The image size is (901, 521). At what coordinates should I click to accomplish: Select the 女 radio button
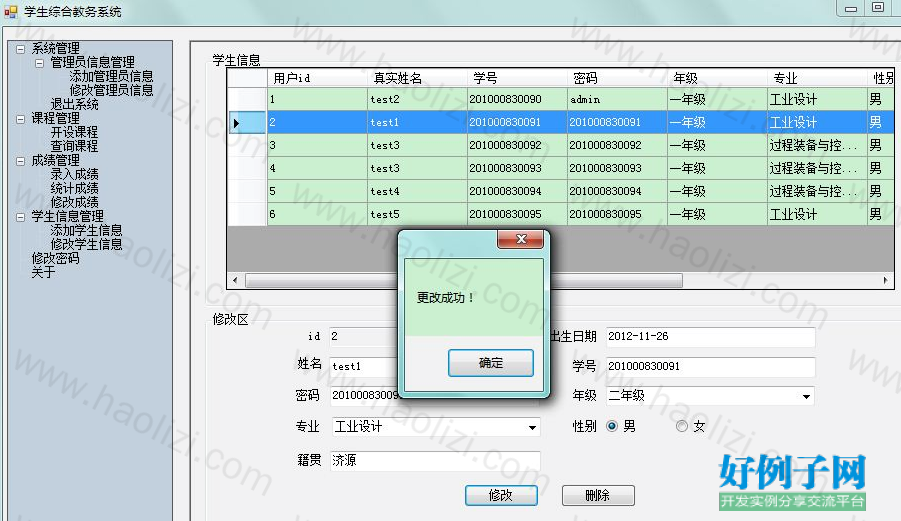(681, 426)
